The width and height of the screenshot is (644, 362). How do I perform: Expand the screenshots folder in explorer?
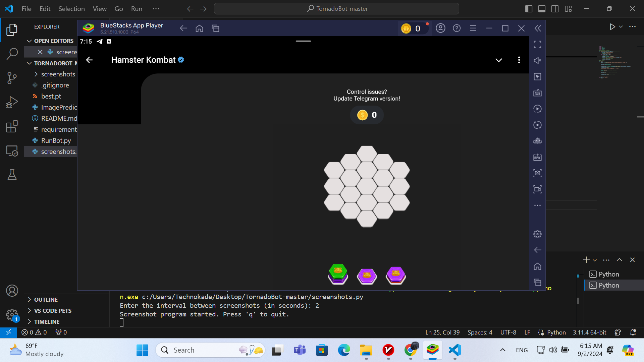tap(58, 74)
